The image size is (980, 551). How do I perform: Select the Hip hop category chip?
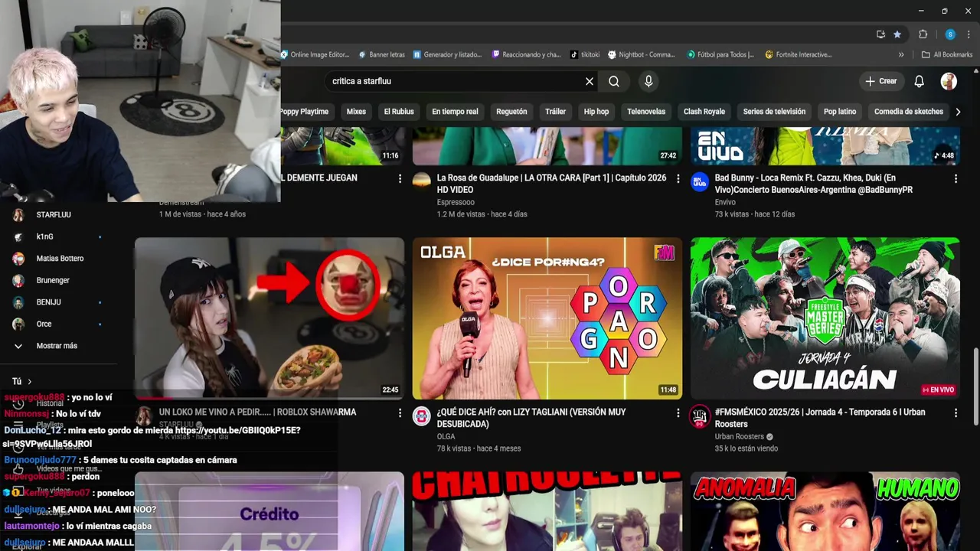click(596, 112)
